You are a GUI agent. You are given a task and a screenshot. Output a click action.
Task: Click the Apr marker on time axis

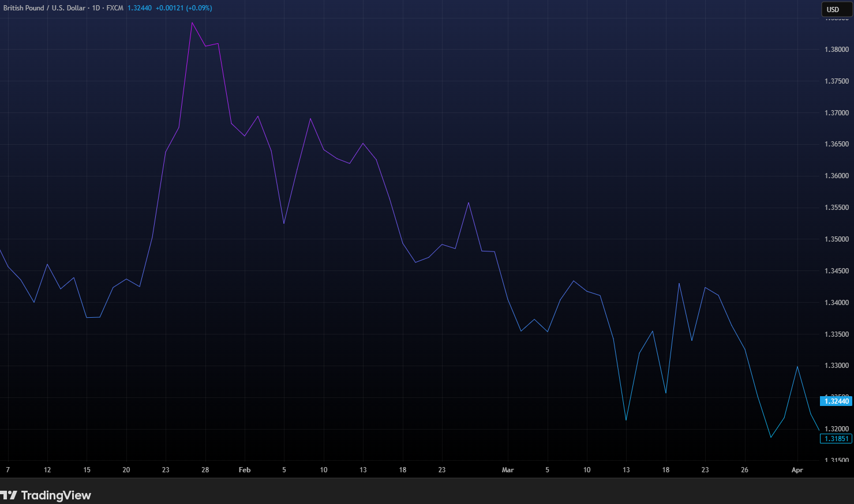tap(797, 470)
